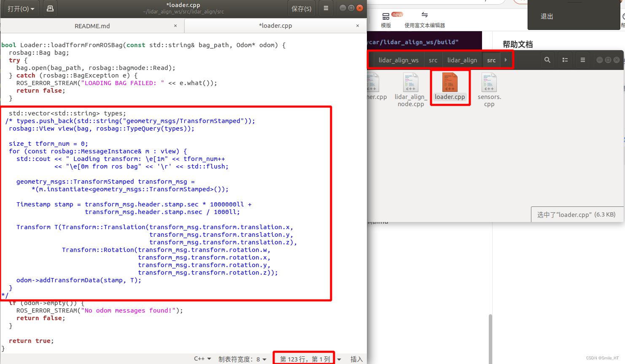The height and width of the screenshot is (364, 625).
Task: Close the README.md tab
Action: pyautogui.click(x=175, y=26)
